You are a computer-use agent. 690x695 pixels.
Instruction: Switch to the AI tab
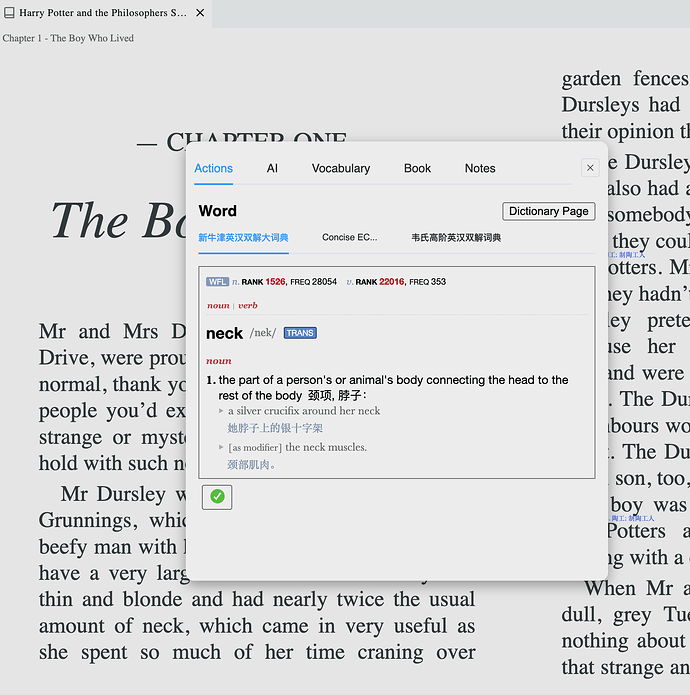point(272,168)
